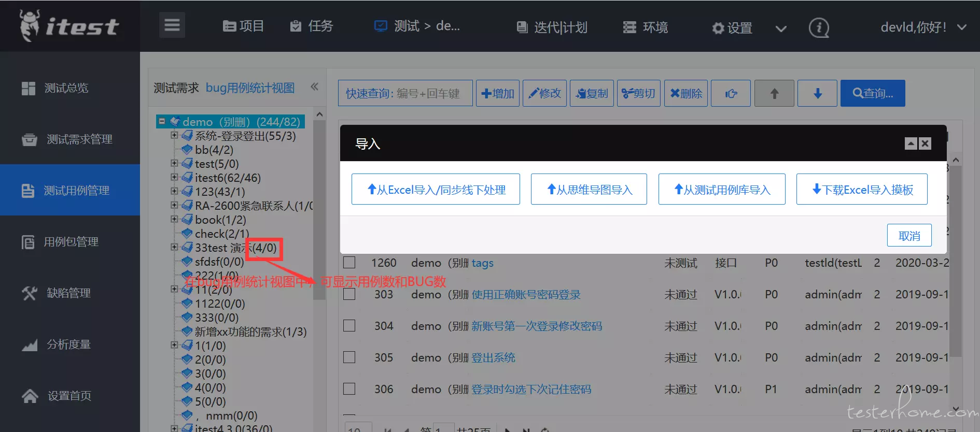Viewport: 980px width, 432px height.
Task: Collapse the demo root tree node
Action: [162, 121]
